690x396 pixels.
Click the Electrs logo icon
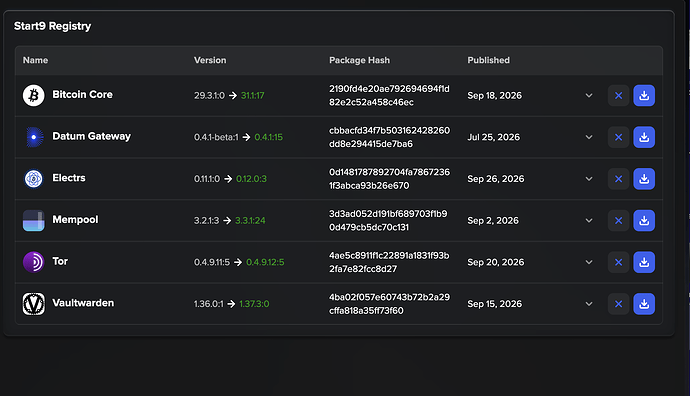click(x=33, y=179)
